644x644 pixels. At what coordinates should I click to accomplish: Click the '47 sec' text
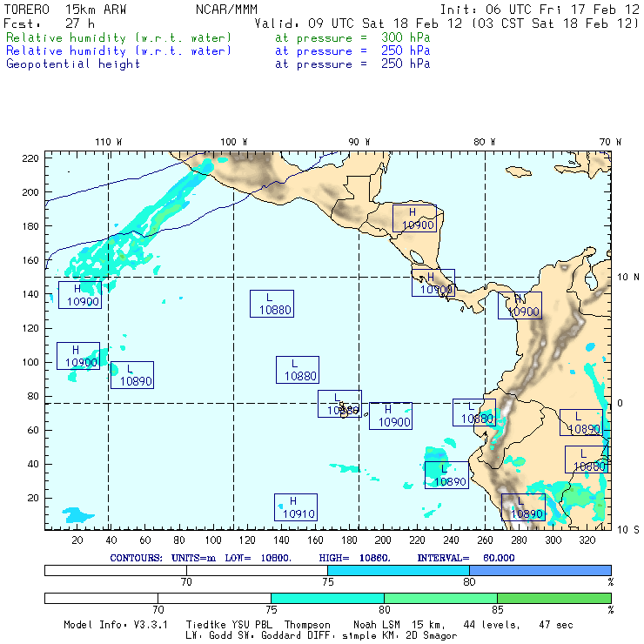(x=556, y=625)
